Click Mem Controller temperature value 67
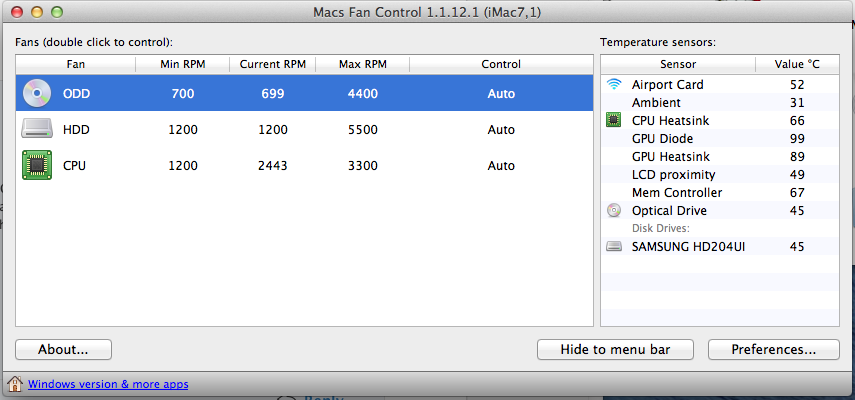 (x=797, y=192)
